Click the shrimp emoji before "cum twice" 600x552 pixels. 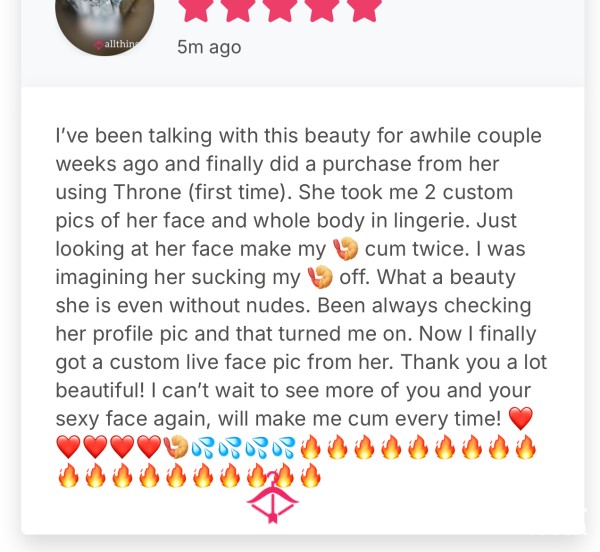coord(345,249)
